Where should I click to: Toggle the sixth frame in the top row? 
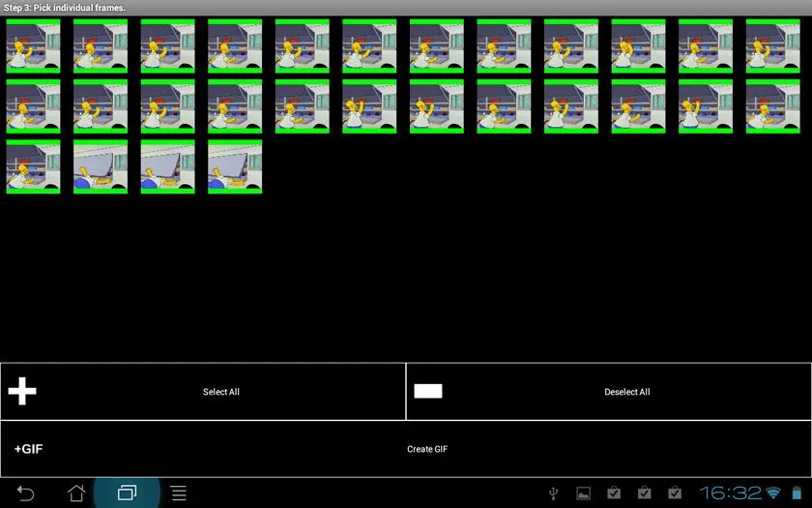tap(369, 46)
